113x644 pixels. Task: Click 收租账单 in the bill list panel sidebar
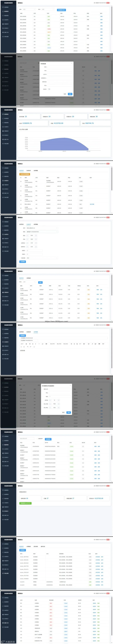coord(6,292)
